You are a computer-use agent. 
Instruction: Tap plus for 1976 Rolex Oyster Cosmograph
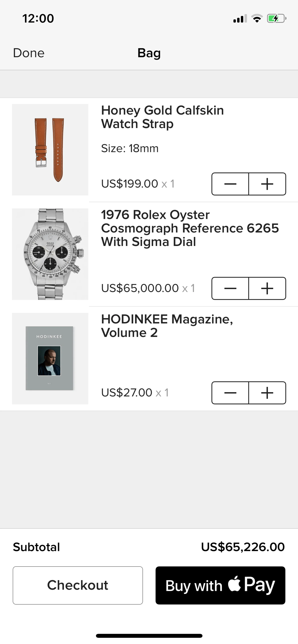click(267, 288)
